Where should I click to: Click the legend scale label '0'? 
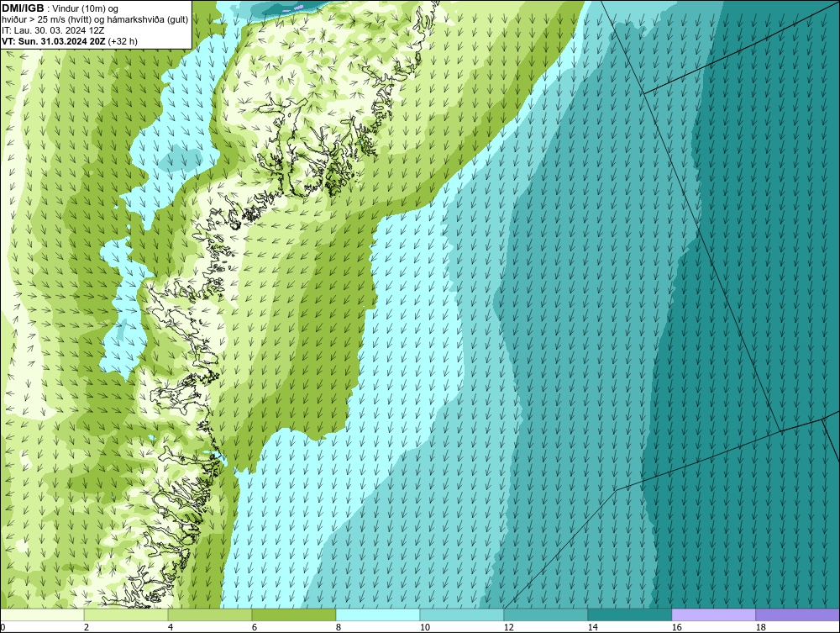point(3,627)
